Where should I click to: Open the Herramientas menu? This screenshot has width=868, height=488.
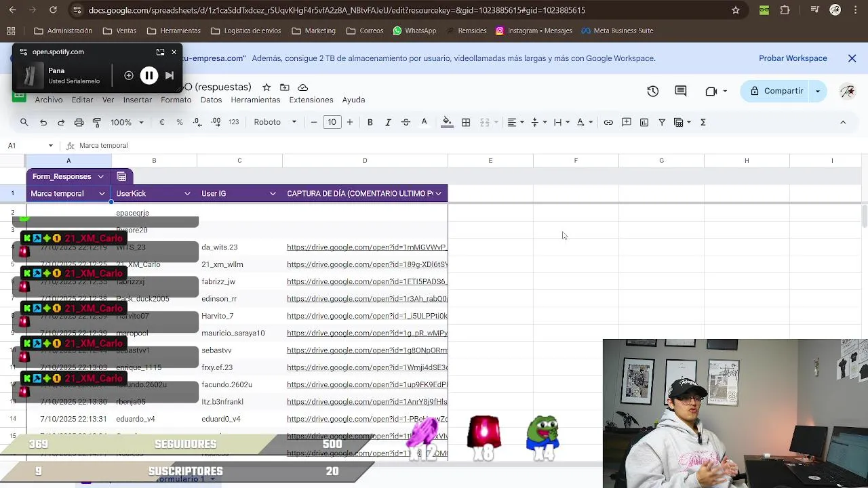(x=256, y=100)
